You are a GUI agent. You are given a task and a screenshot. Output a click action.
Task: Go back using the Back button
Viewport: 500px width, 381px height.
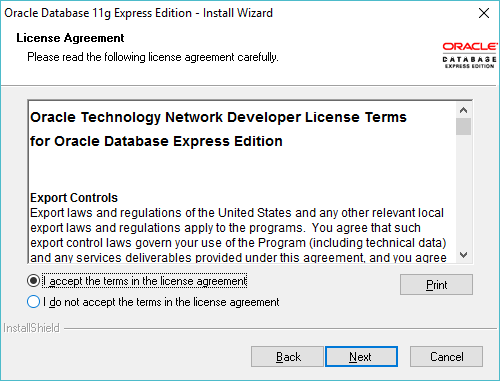click(x=287, y=357)
